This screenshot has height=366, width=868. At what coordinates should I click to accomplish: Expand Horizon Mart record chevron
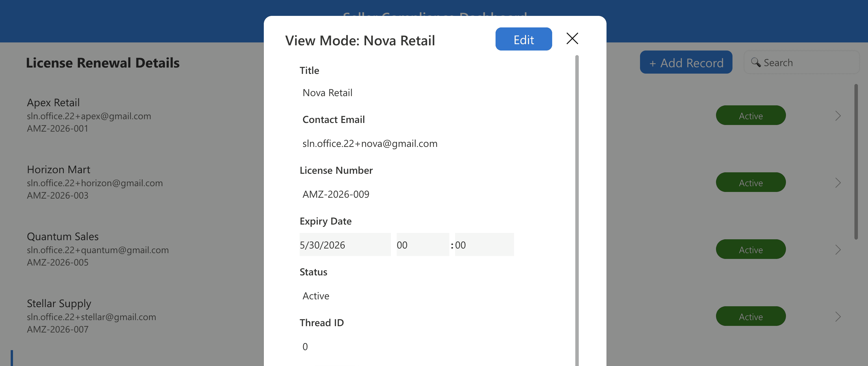coord(838,183)
